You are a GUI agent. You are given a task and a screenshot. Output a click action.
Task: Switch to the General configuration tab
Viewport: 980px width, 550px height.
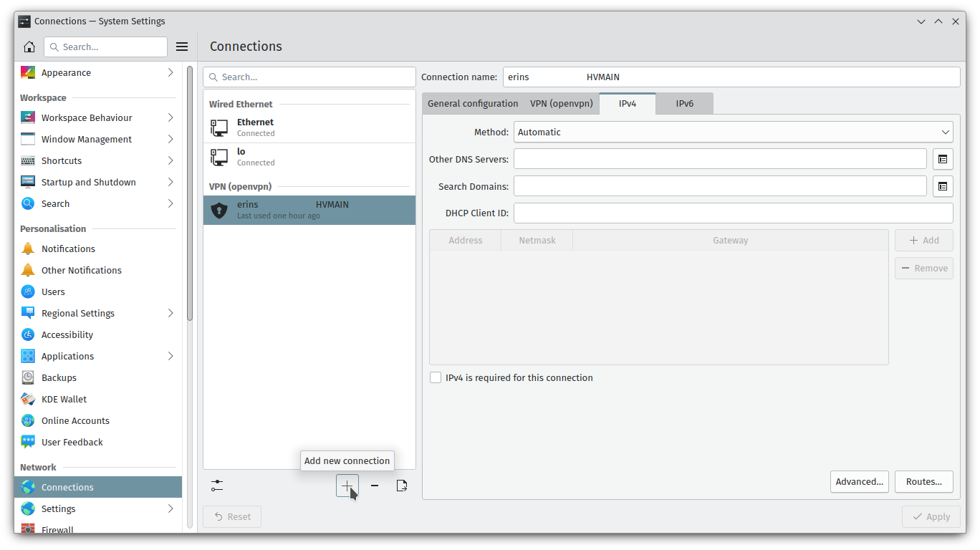[473, 103]
